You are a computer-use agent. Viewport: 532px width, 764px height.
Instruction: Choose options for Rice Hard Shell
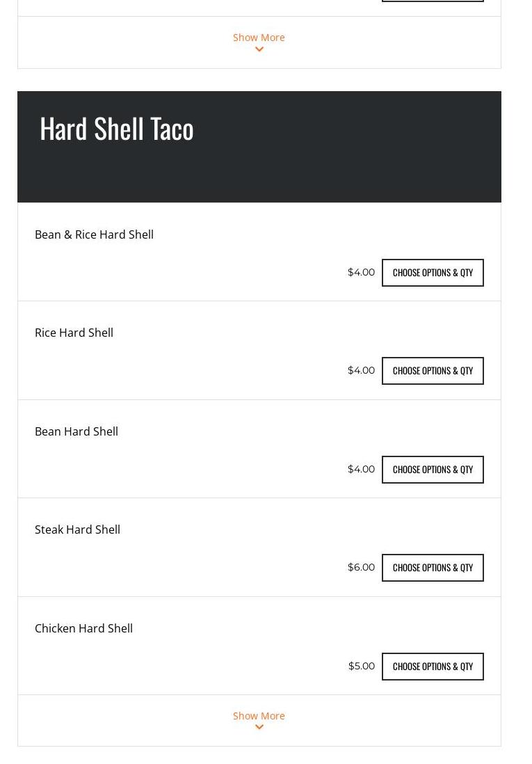[x=433, y=371]
